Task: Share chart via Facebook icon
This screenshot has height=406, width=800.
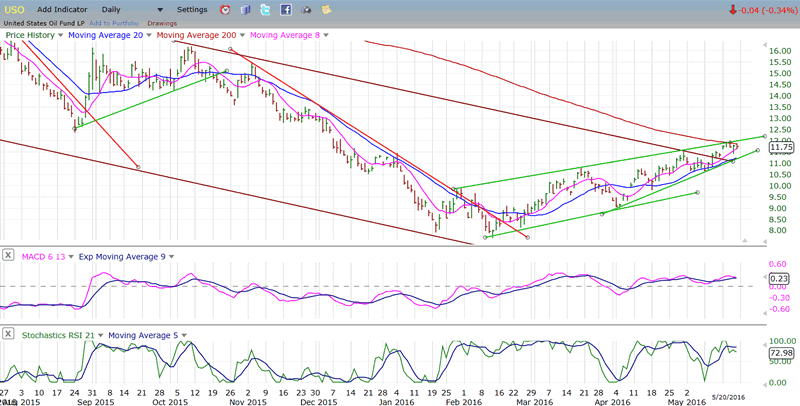Action: 286,9
